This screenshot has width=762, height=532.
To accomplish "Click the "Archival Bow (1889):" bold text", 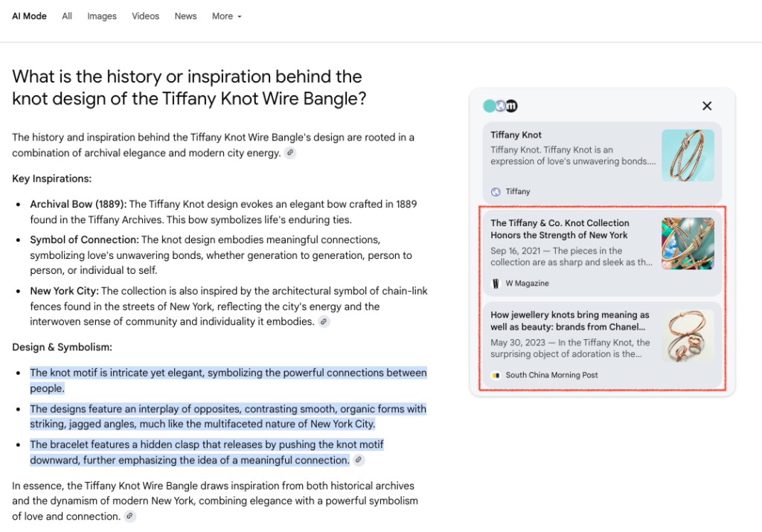I will point(78,204).
